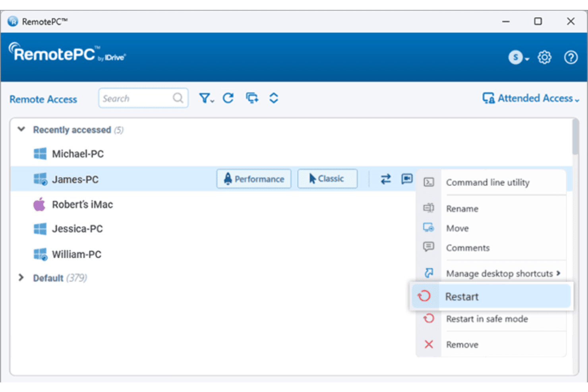The height and width of the screenshot is (392, 588).
Task: Click the refresh computers icon
Action: 228,98
